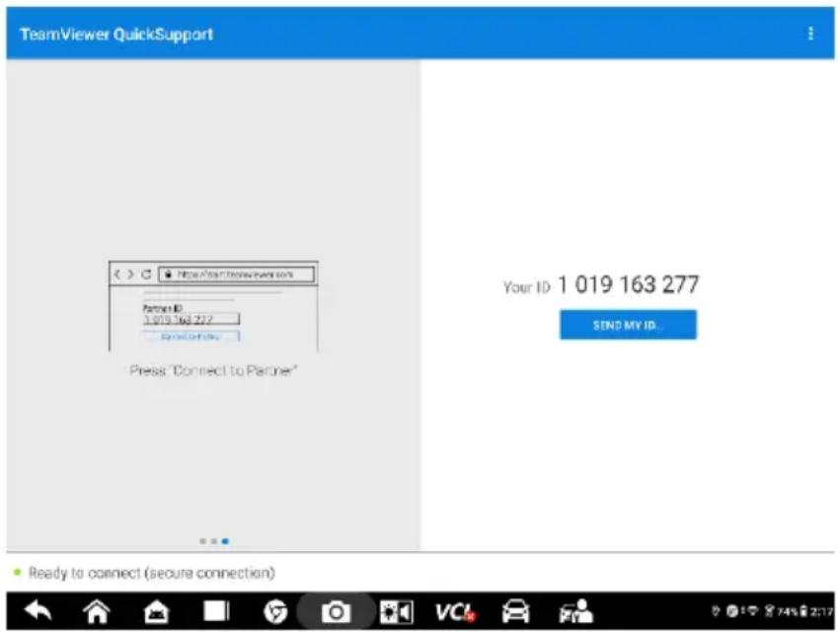The height and width of the screenshot is (632, 840).
Task: Select the first tutorial page dot
Action: [x=202, y=541]
